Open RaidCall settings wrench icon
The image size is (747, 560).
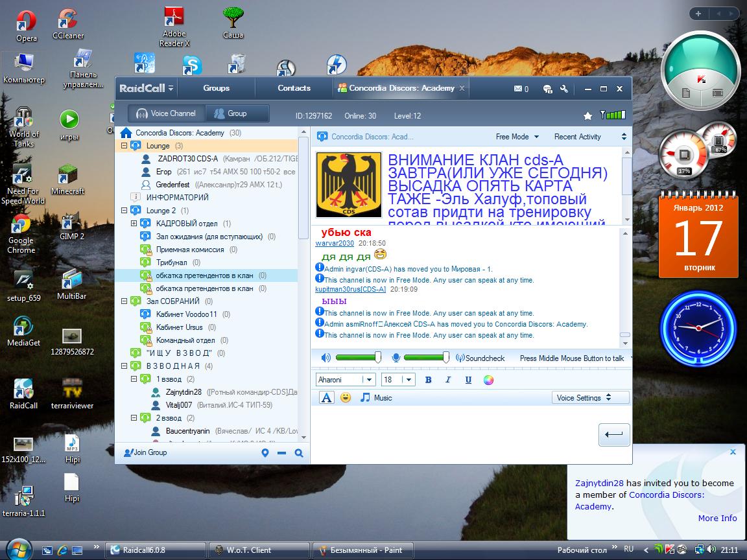pyautogui.click(x=564, y=89)
